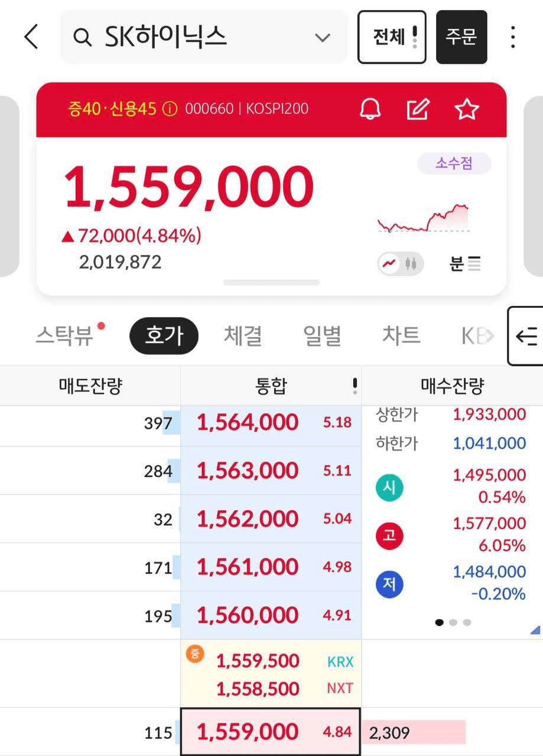Select the 호가 tab
Screen dimensions: 543x756
coord(164,336)
